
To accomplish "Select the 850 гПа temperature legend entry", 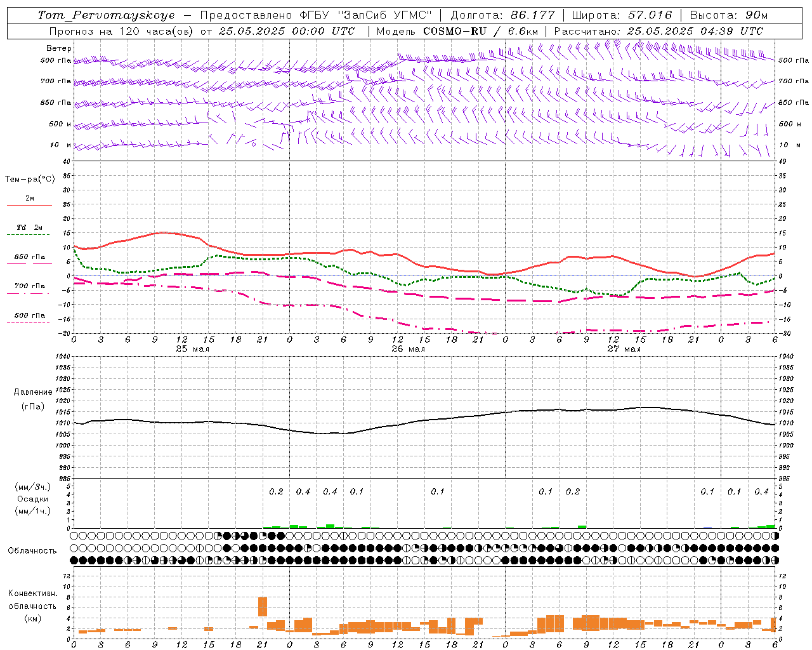I will tap(30, 257).
